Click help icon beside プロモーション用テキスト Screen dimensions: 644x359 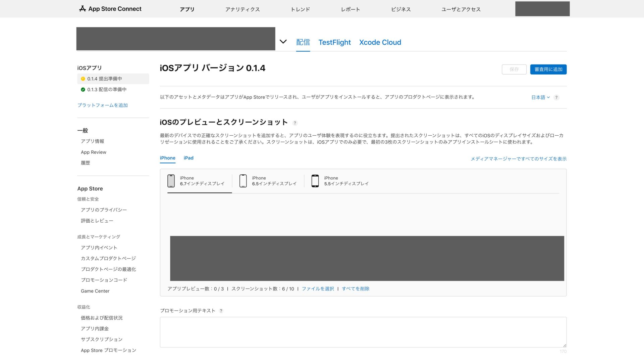[221, 311]
